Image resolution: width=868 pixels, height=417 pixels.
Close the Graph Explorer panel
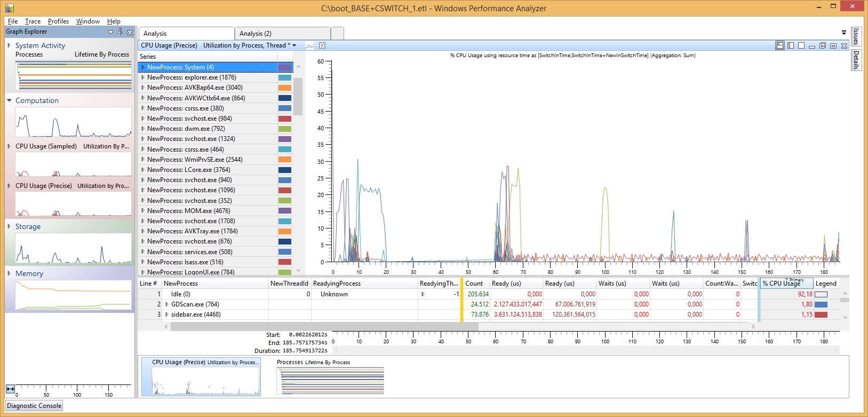click(130, 32)
